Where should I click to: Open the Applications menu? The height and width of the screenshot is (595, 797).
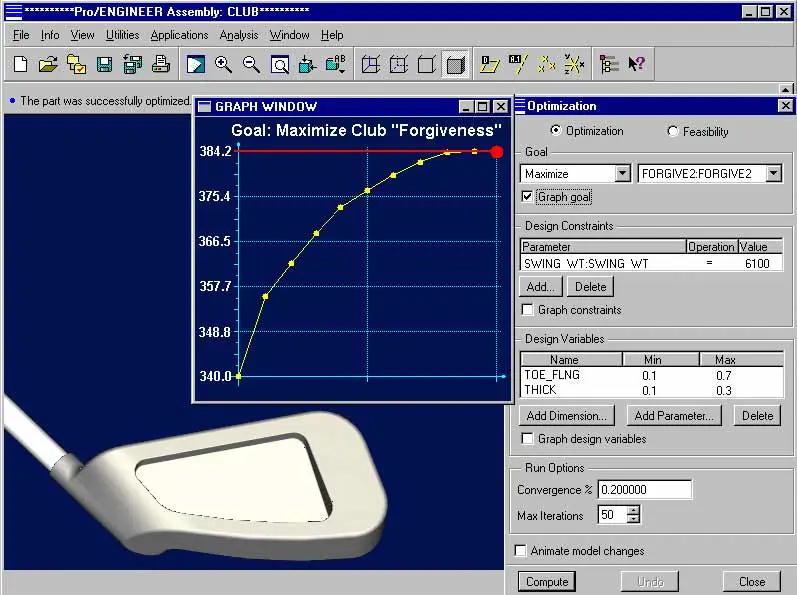[179, 35]
